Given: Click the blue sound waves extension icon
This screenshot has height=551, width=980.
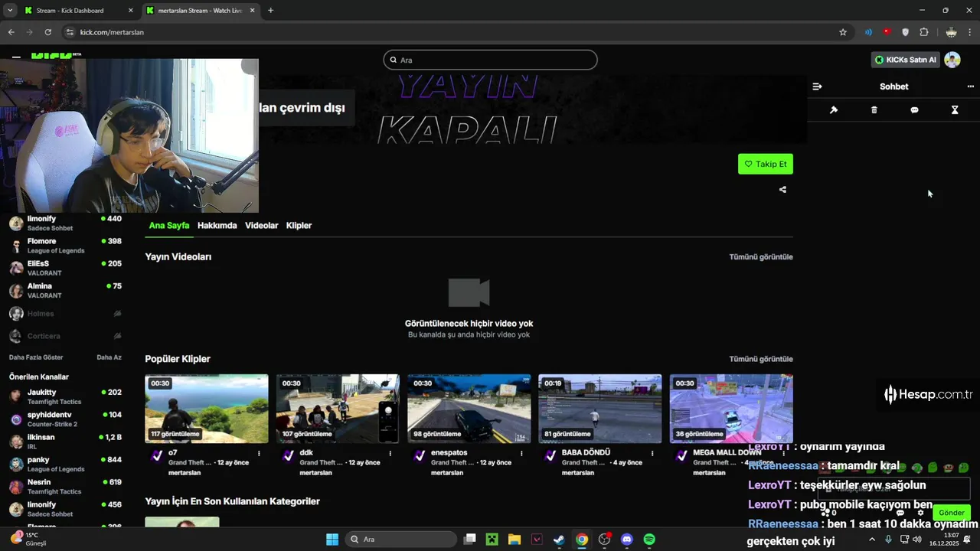Looking at the screenshot, I should tap(868, 32).
